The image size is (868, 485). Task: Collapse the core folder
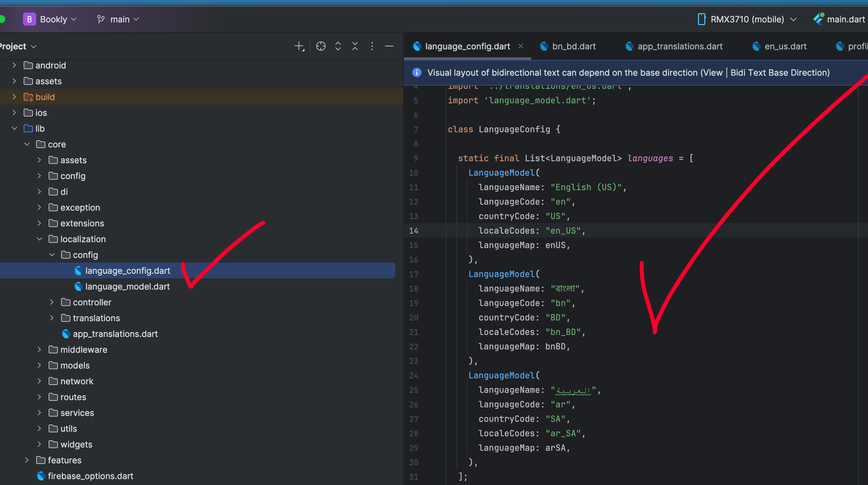coord(27,144)
